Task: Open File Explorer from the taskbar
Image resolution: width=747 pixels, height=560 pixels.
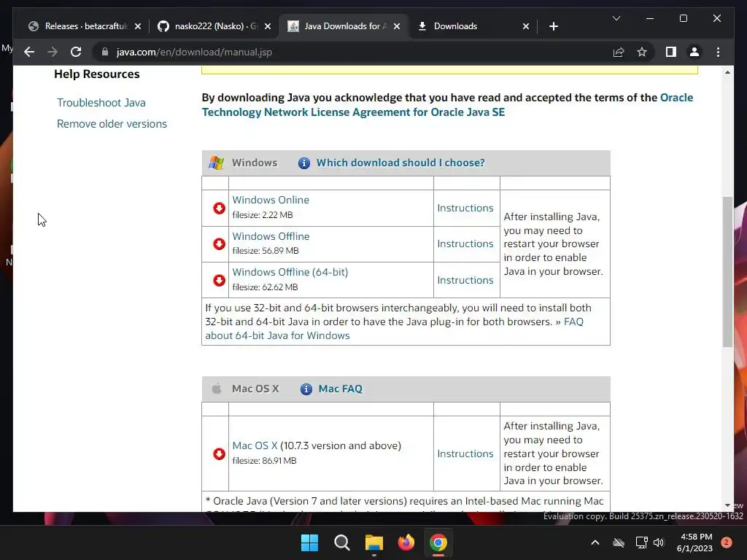Action: [374, 542]
